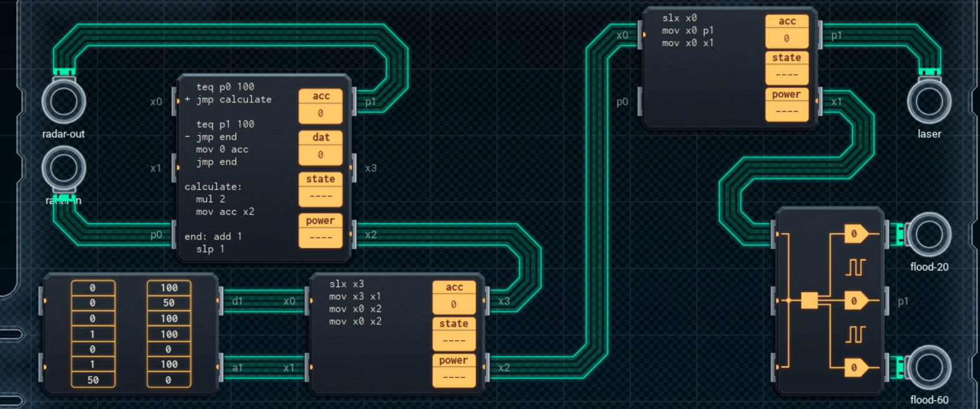Click the 'teq p1 100' instruction line
This screenshot has width=980, height=409.
225,124
